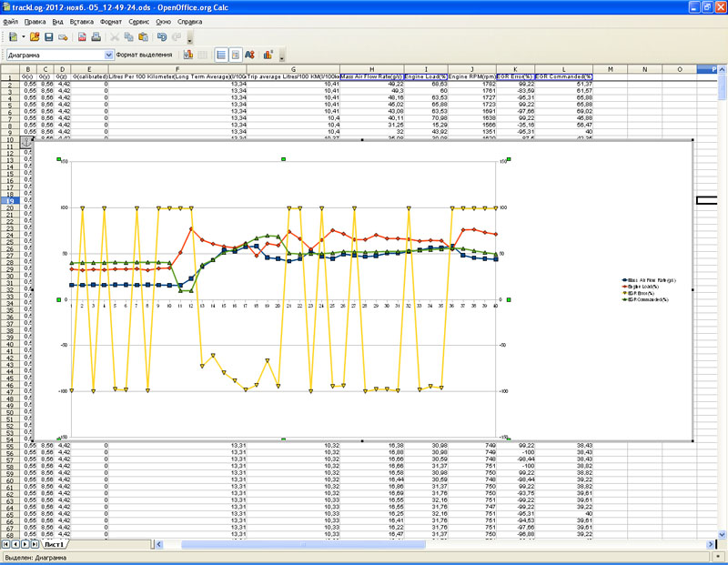Jump to the first sheet with navigation arrow

(x=7, y=543)
